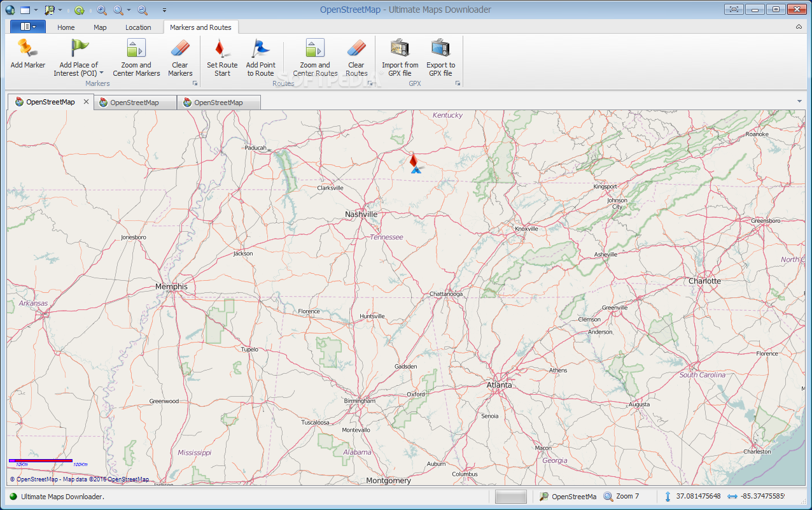Click the plain zoom magnifier icon in title bar
This screenshot has height=510, width=812.
(x=118, y=10)
